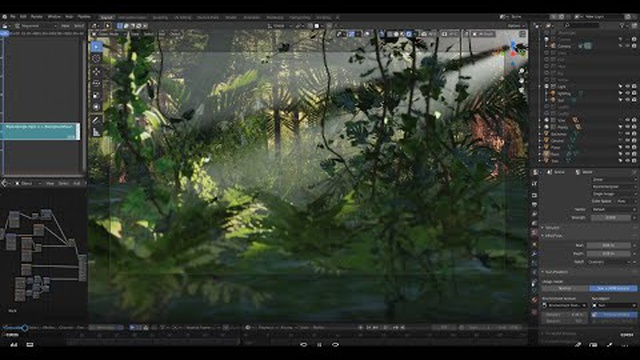The width and height of the screenshot is (640, 360).
Task: Adjust the Mist Pass Start value field
Action: (609, 245)
